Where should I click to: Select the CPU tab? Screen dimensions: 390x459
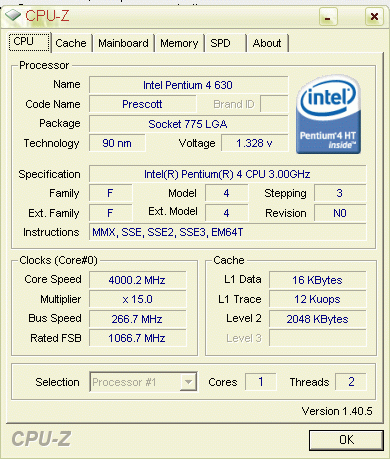29,42
